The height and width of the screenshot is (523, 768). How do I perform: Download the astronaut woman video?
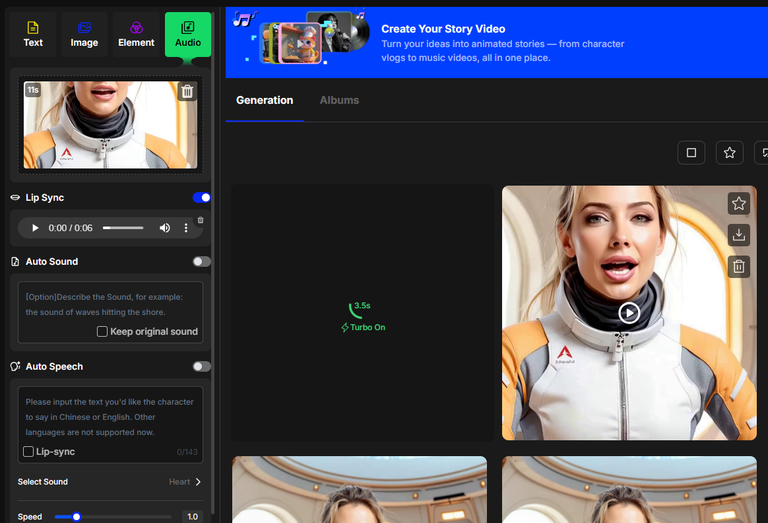(739, 235)
